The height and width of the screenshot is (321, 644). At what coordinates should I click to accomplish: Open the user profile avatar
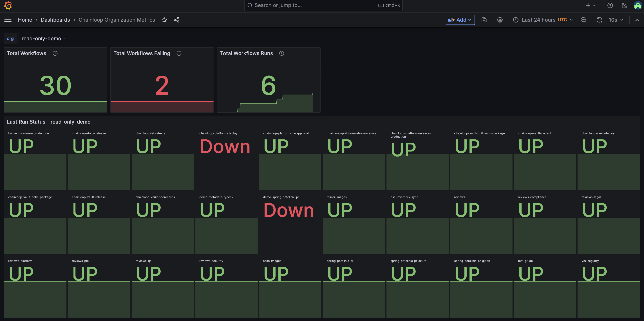point(638,5)
